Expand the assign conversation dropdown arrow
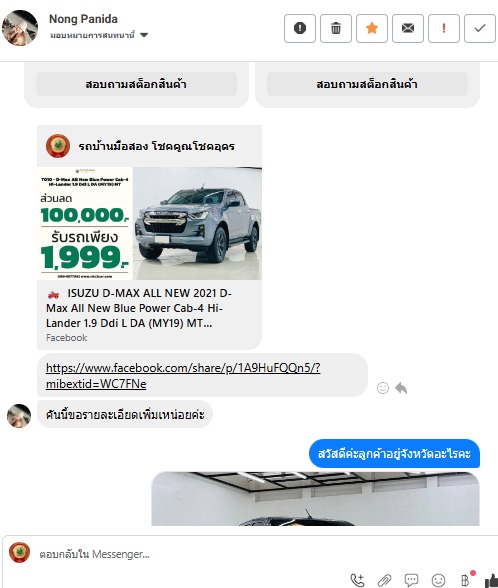Image resolution: width=498 pixels, height=588 pixels. 144,35
